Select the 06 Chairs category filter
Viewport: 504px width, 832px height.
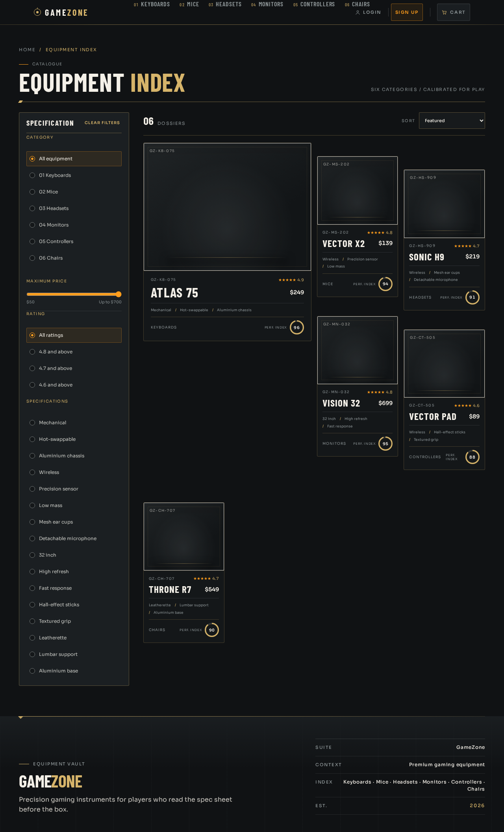point(74,258)
